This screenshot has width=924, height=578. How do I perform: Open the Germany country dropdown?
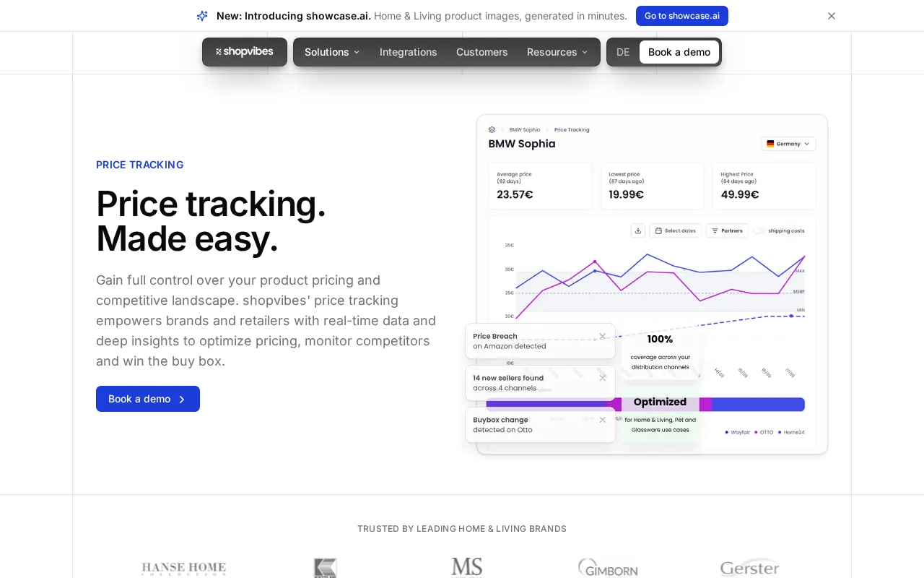coord(788,144)
